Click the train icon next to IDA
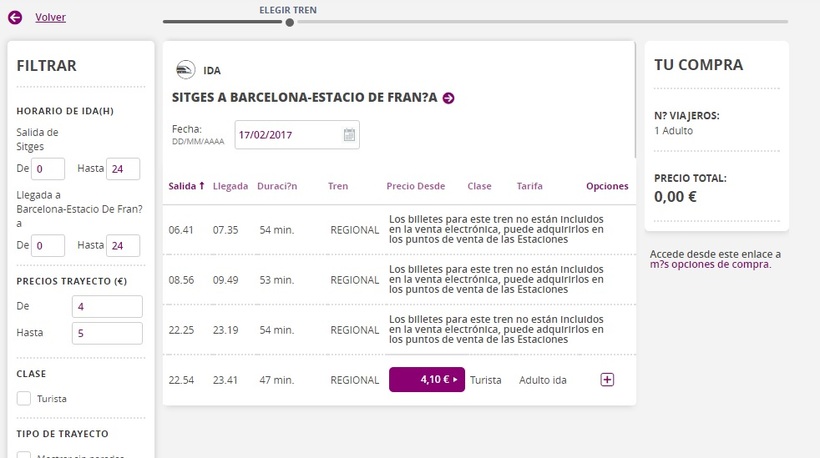820x458 pixels. tap(186, 70)
